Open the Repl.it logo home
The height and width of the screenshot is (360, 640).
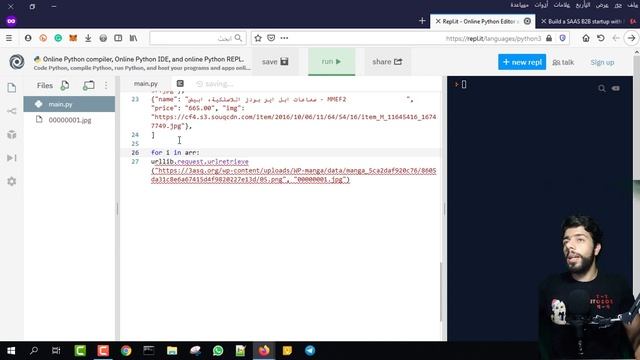click(17, 62)
